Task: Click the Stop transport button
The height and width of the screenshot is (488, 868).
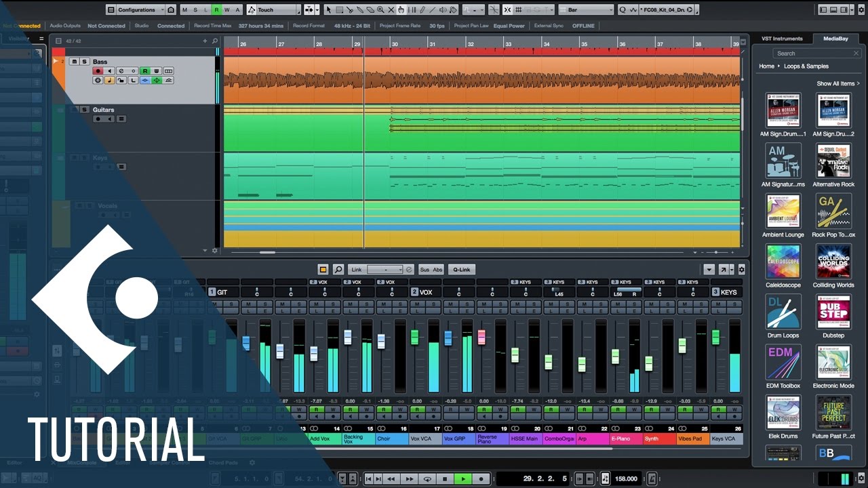Action: (x=445, y=479)
